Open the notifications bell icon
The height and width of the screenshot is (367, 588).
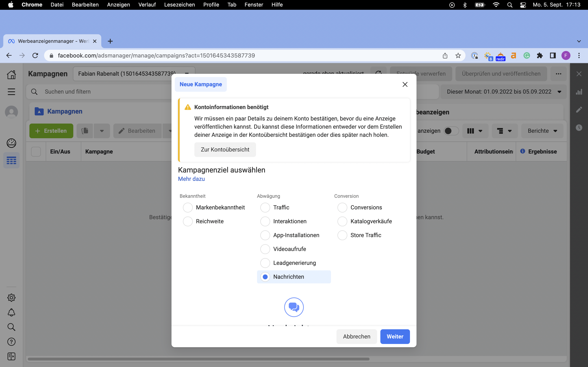[x=11, y=312]
